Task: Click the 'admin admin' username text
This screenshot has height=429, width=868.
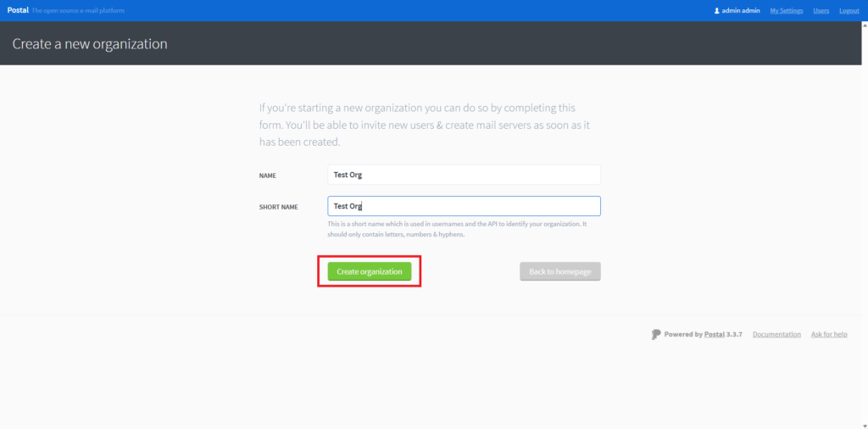Action: tap(741, 10)
